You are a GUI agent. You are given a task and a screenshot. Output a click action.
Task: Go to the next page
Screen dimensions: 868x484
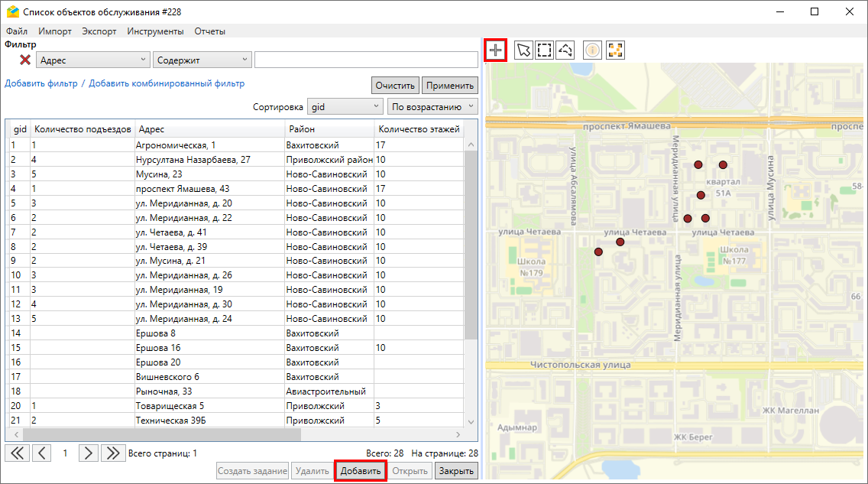(89, 453)
